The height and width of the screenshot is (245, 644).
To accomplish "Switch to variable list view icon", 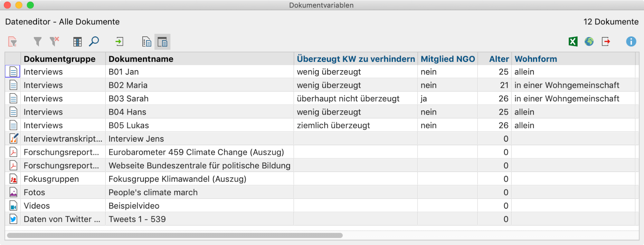I will [x=147, y=42].
